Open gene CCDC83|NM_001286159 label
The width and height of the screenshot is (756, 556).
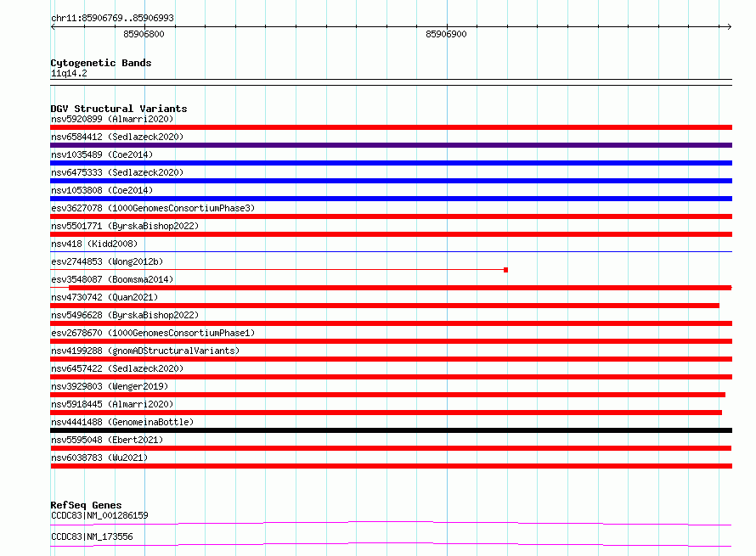tap(99, 515)
